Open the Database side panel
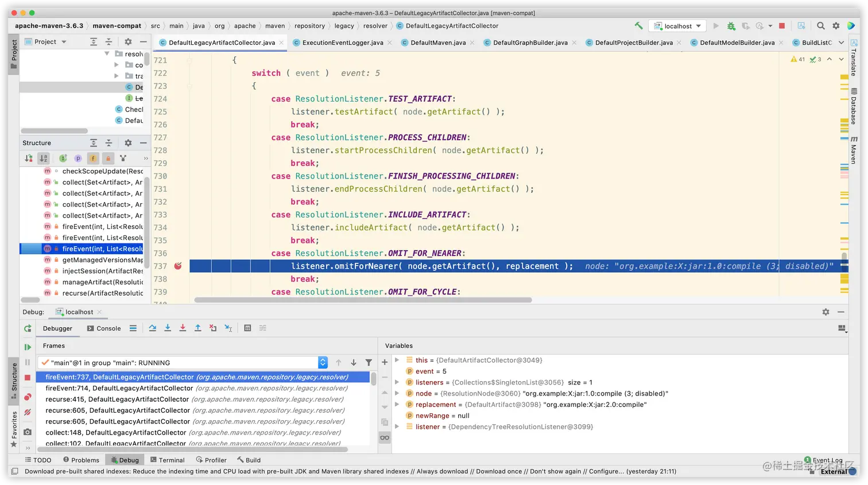The width and height of the screenshot is (868, 485). pyautogui.click(x=854, y=107)
